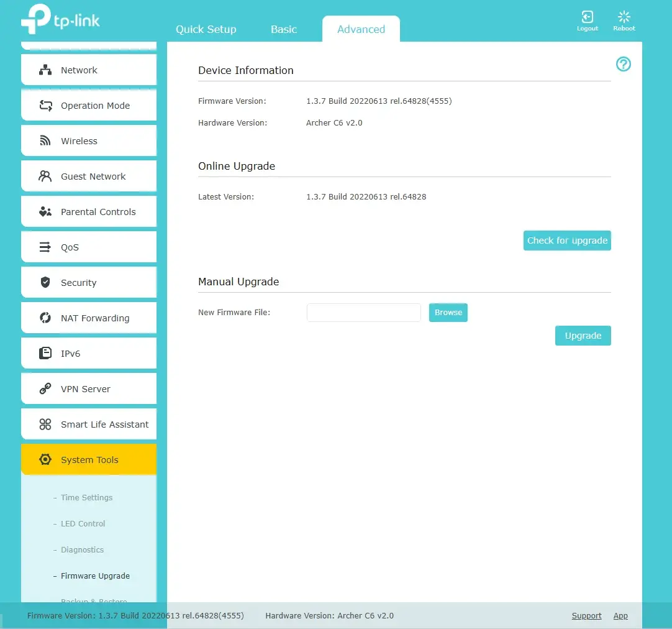Open LED Control submenu item
672x629 pixels.
83,523
